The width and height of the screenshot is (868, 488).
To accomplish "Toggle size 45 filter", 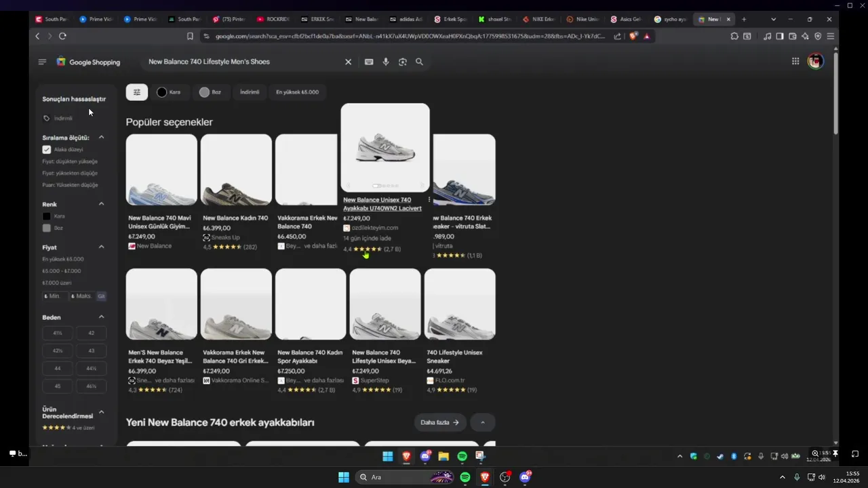I will tap(58, 386).
